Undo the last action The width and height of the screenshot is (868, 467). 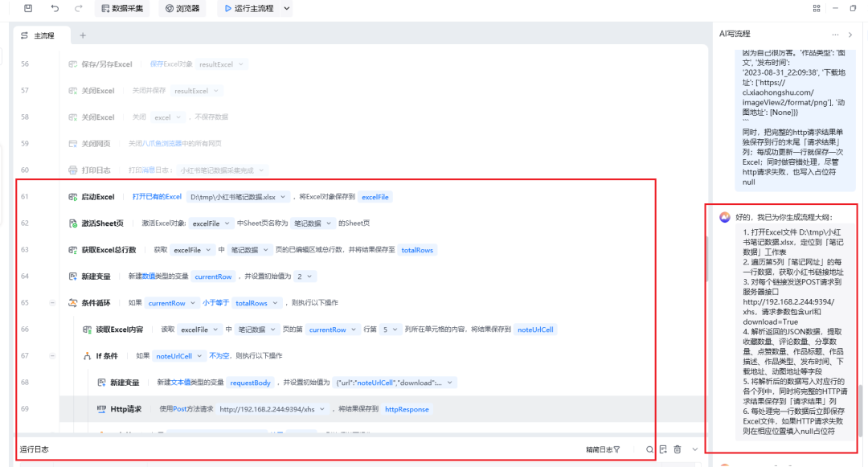tap(54, 8)
